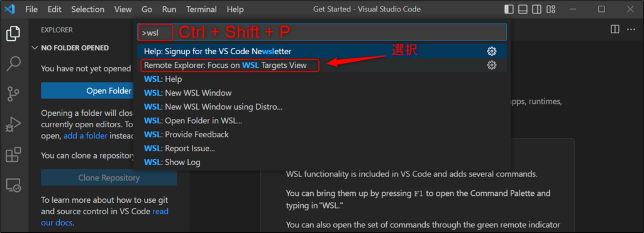Click text about the green remote indicator
Screen dimensions: 644x233
point(423,225)
